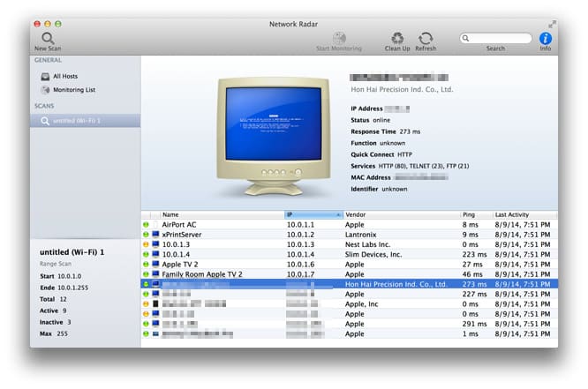Click the Refresh arrows icon
588x389 pixels.
pyautogui.click(x=426, y=38)
